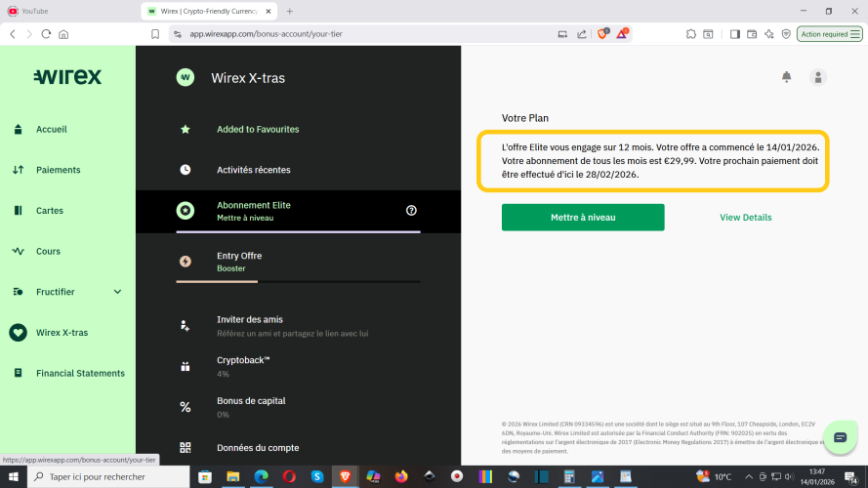Image resolution: width=868 pixels, height=488 pixels.
Task: Click the Abonnement Elite progress bar
Action: click(x=298, y=232)
